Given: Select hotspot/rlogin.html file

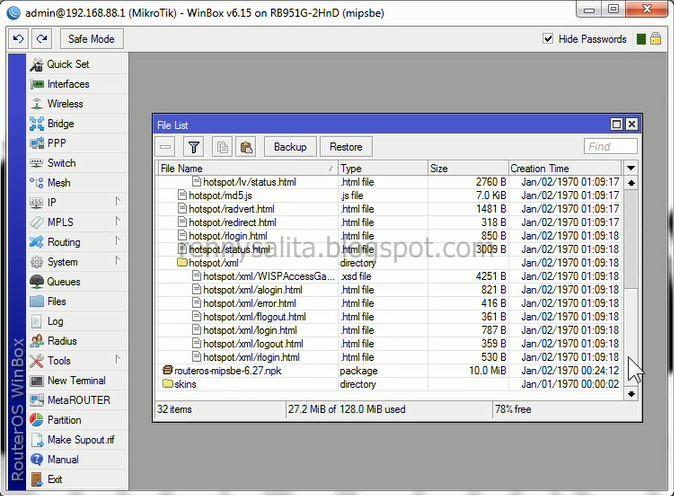Looking at the screenshot, I should click(x=390, y=236).
